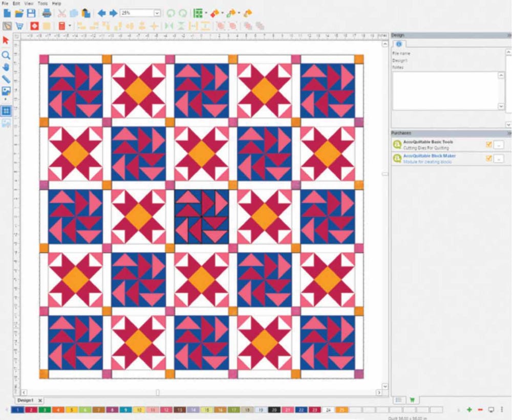
Task: Open the 25% zoom level dropdown
Action: point(156,13)
